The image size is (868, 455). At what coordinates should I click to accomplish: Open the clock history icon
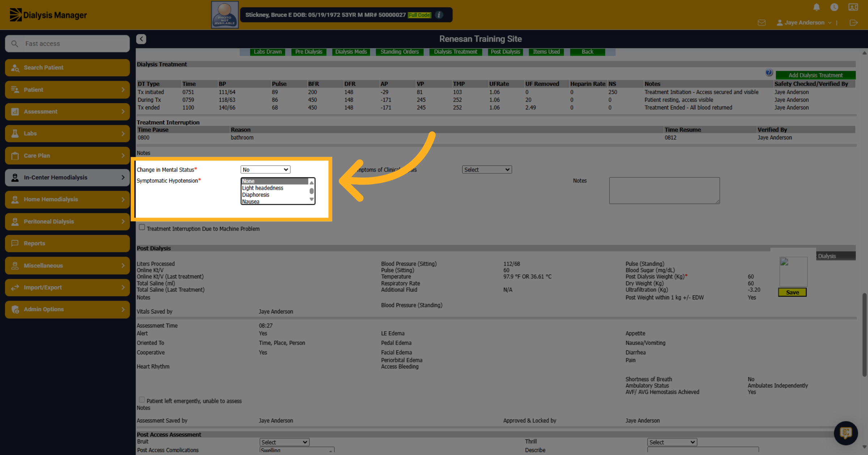click(834, 7)
